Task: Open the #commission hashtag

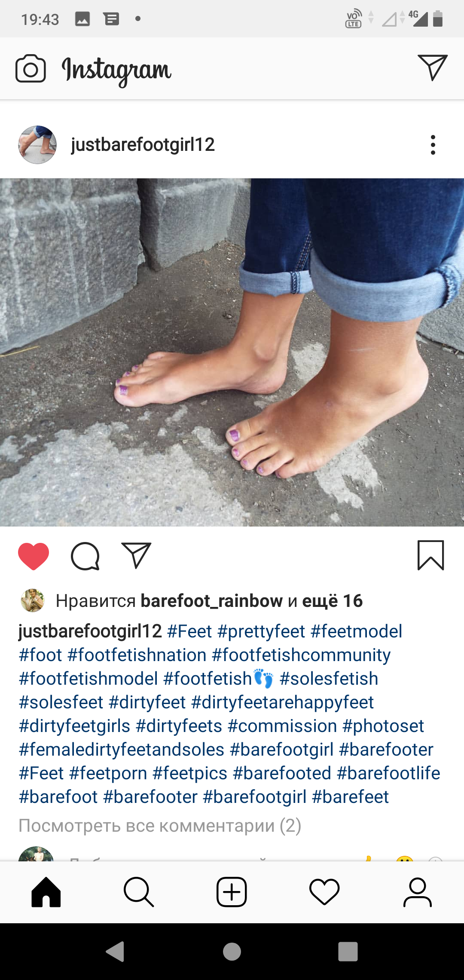Action: click(x=282, y=726)
